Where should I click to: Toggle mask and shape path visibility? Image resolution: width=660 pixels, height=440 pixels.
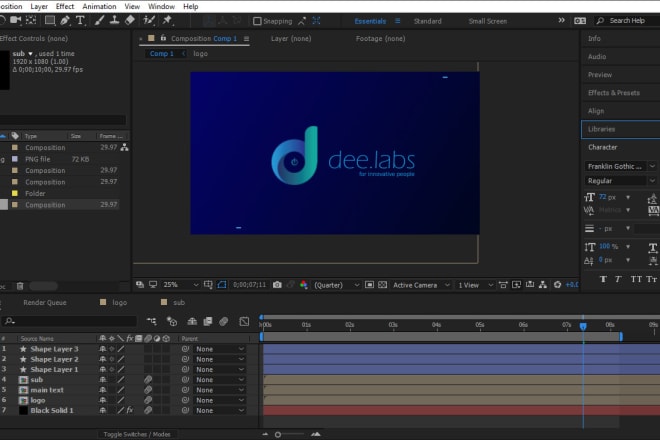222,285
